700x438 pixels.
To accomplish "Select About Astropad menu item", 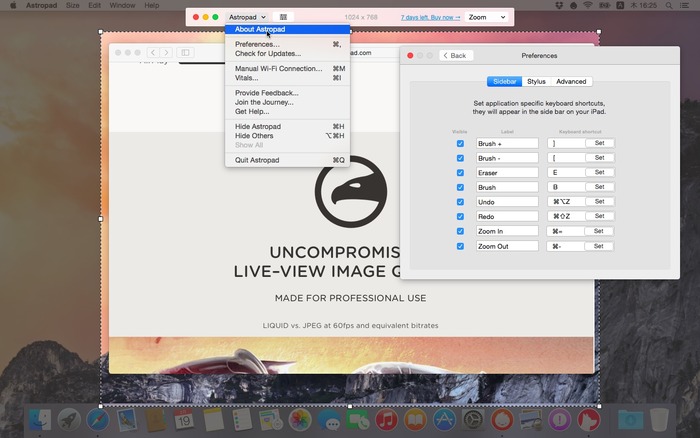I will [x=288, y=29].
